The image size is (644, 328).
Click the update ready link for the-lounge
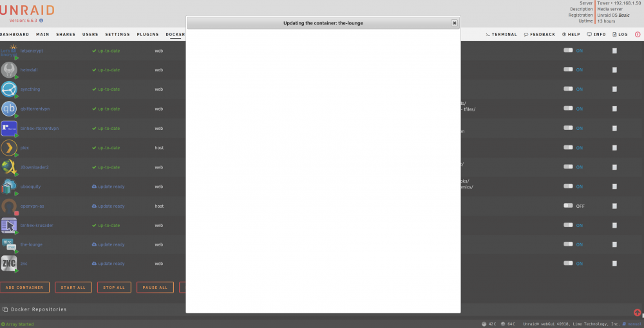click(x=108, y=245)
